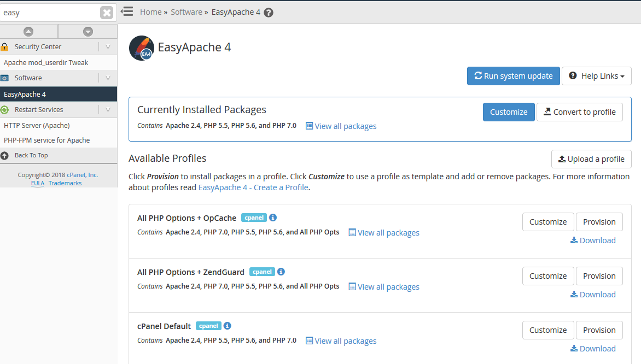
Task: Click the sidebar down-arrow icon
Action: click(x=88, y=32)
